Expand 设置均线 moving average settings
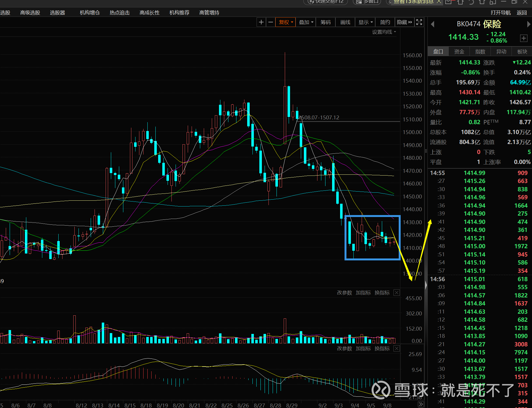Image resolution: width=532 pixels, height=408 pixels. 384,32
